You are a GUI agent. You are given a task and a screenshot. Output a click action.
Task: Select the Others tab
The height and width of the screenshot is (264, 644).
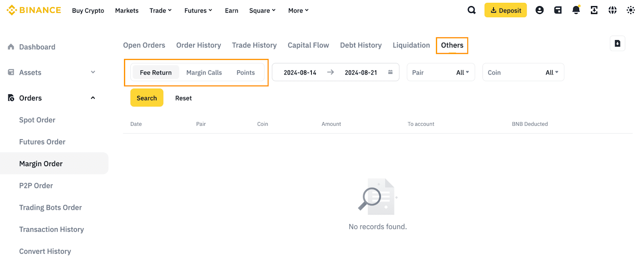[x=452, y=45]
